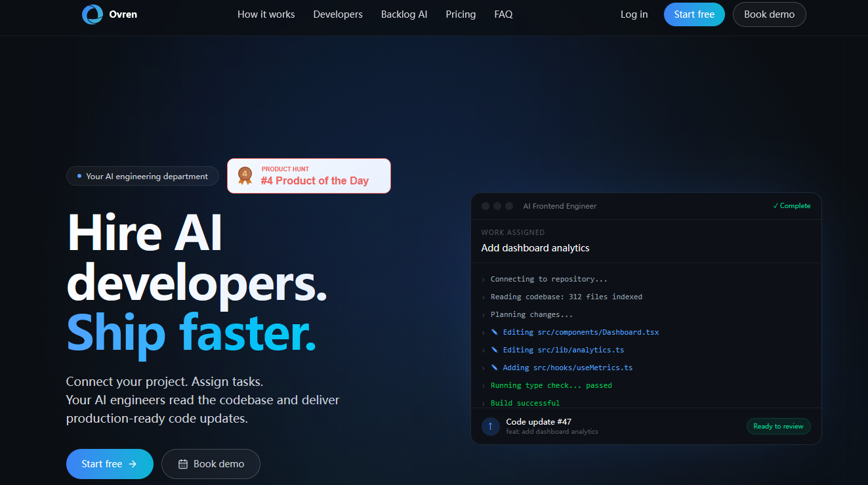The width and height of the screenshot is (868, 485).
Task: Click pencil icon next to Editing Dashboard.tsx
Action: click(x=495, y=332)
